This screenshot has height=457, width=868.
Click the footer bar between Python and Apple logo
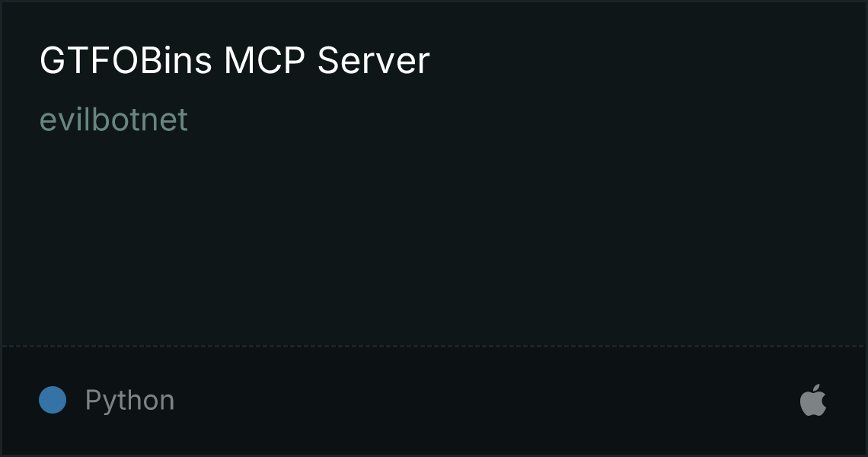pyautogui.click(x=487, y=400)
